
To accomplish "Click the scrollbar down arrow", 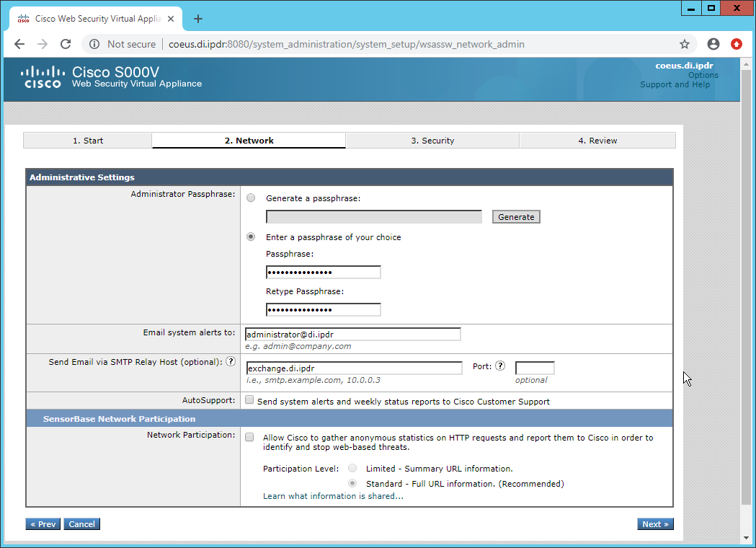I will pyautogui.click(x=746, y=537).
